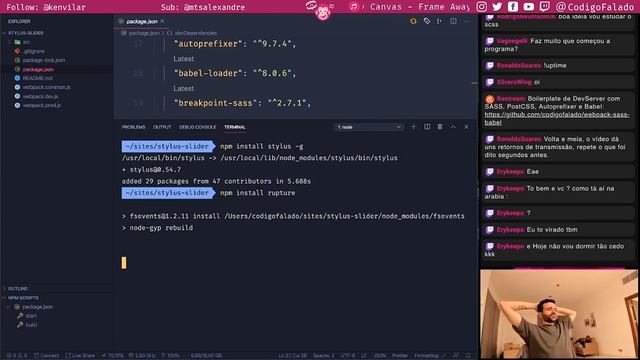
Task: Click Ln/Col cursor position indicator
Action: [292, 356]
